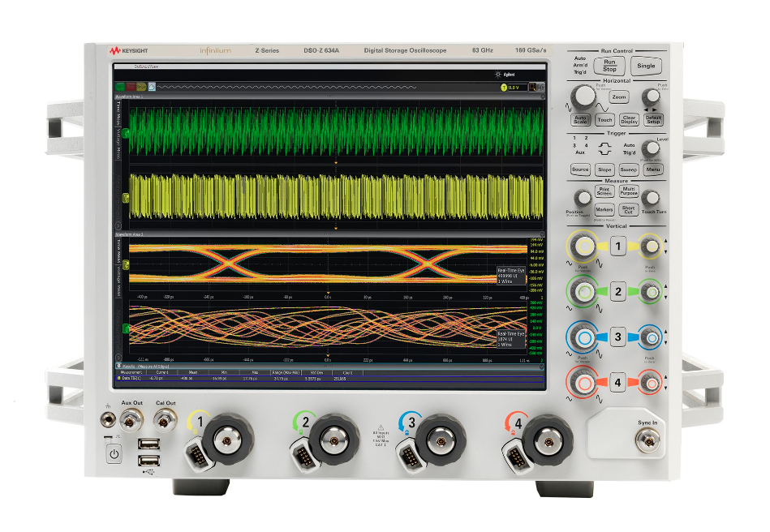Tap the green channel 2 marker in waveform area 1

(126, 132)
